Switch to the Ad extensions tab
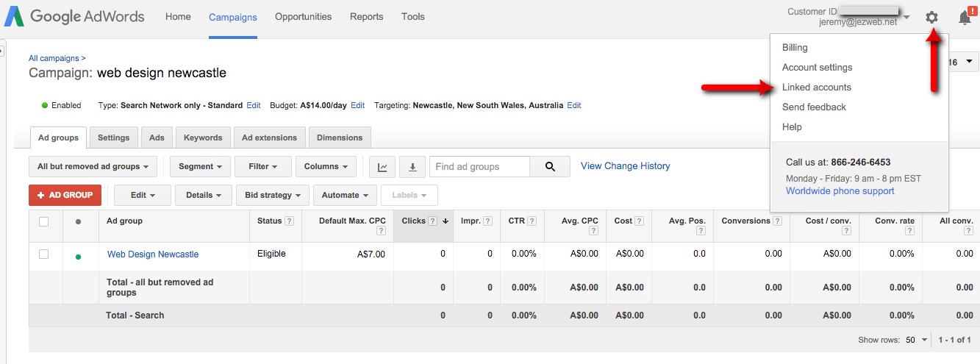This screenshot has height=364, width=980. [270, 138]
